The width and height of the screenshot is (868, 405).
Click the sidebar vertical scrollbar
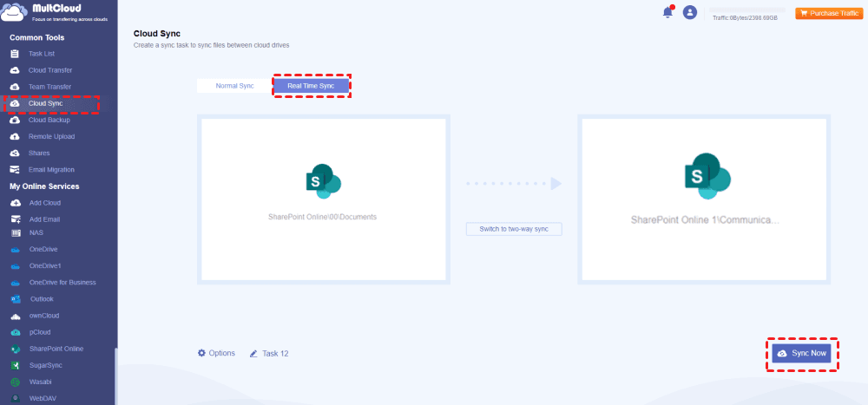(x=115, y=376)
